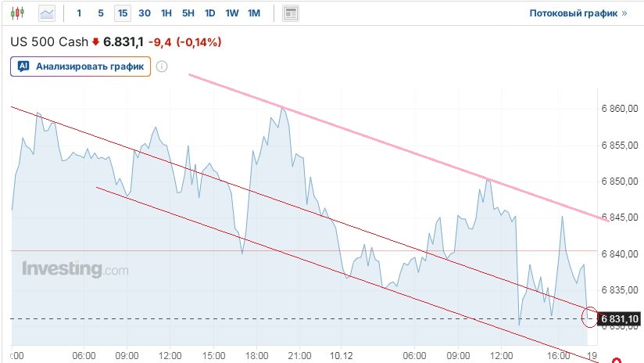Select the 1-minute timeframe
The width and height of the screenshot is (644, 363).
coord(79,13)
